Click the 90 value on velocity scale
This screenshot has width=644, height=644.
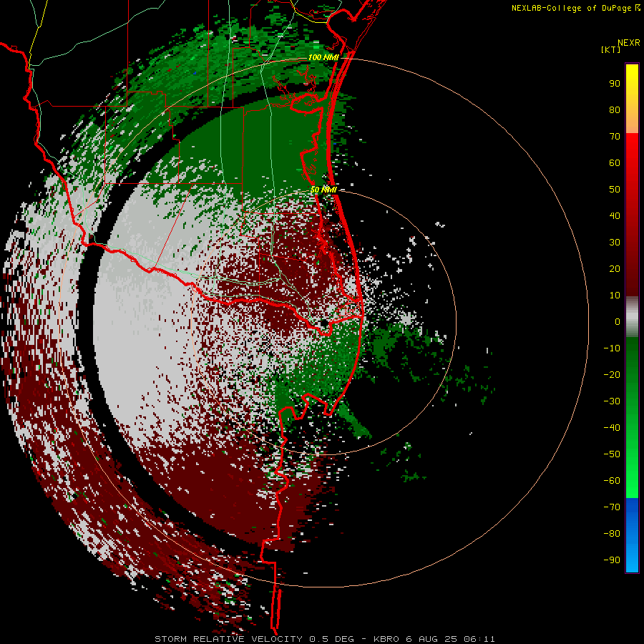(x=615, y=84)
